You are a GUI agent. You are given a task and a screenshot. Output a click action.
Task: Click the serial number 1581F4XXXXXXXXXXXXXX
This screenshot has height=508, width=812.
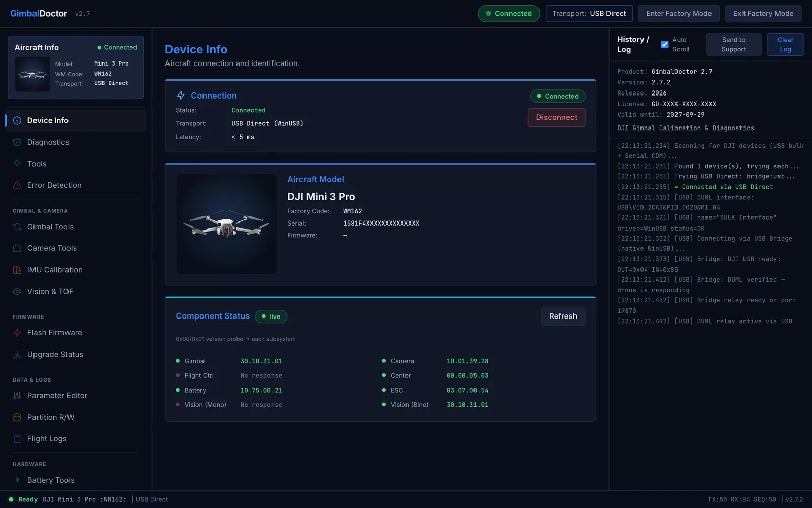(381, 224)
